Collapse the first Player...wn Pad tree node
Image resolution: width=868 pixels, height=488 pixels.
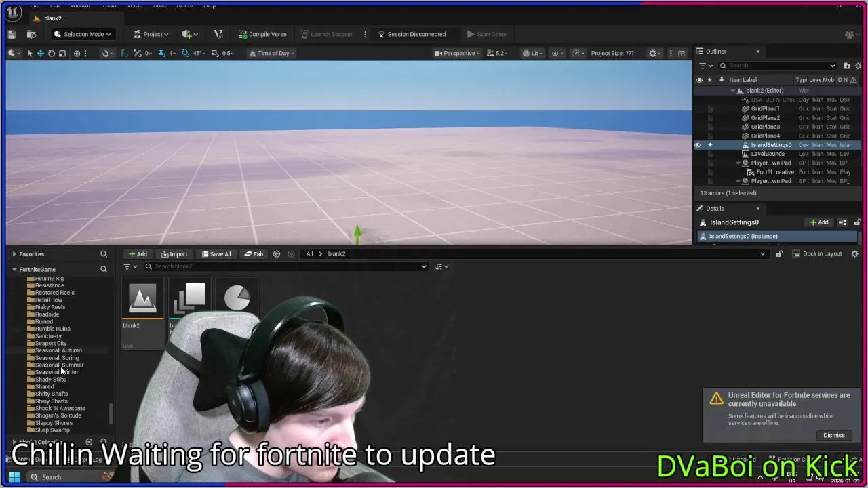tap(738, 163)
